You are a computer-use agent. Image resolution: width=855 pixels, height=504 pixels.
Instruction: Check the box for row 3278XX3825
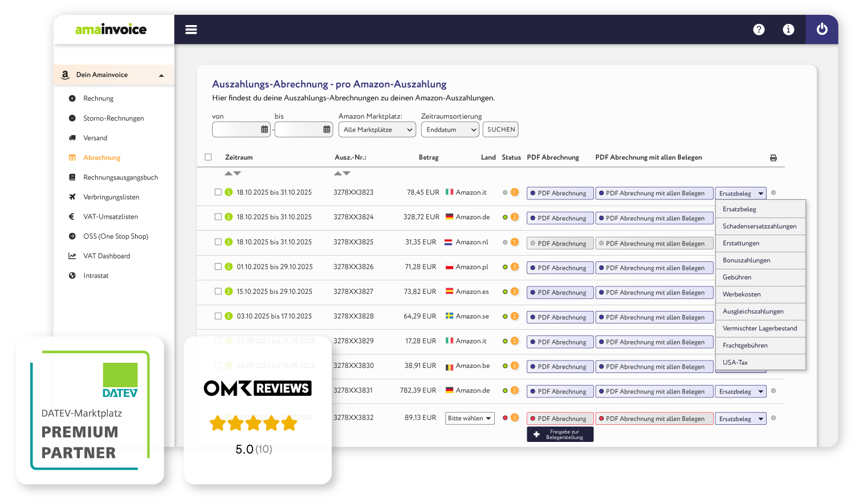click(218, 242)
